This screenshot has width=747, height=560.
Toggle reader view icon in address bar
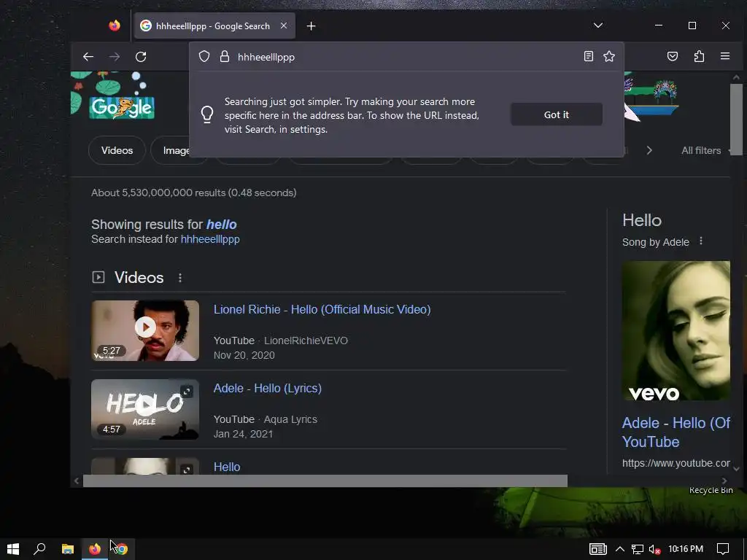589,56
